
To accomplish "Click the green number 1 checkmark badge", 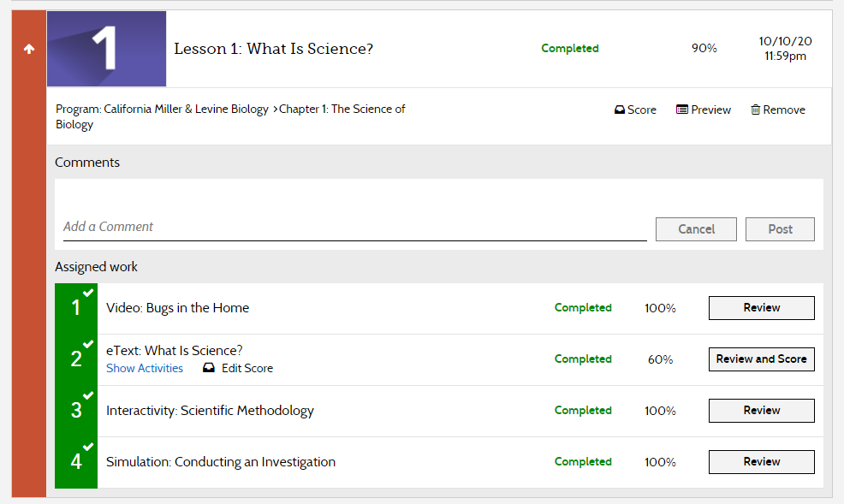I will click(x=76, y=308).
